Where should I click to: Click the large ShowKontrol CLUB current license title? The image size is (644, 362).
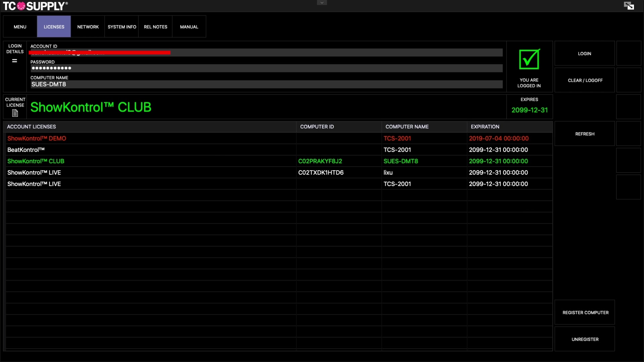(91, 107)
